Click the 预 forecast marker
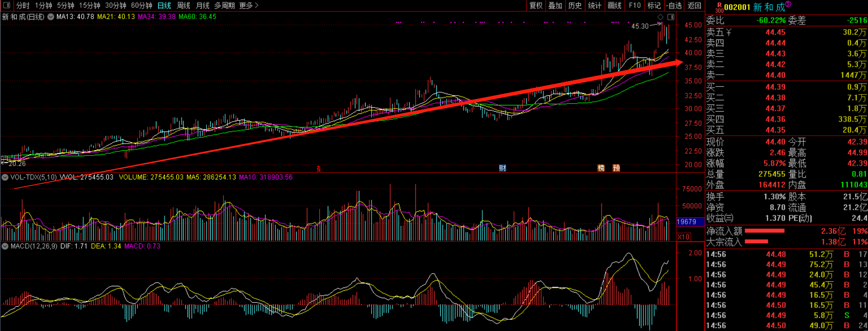This screenshot has height=331, width=868. (616, 168)
